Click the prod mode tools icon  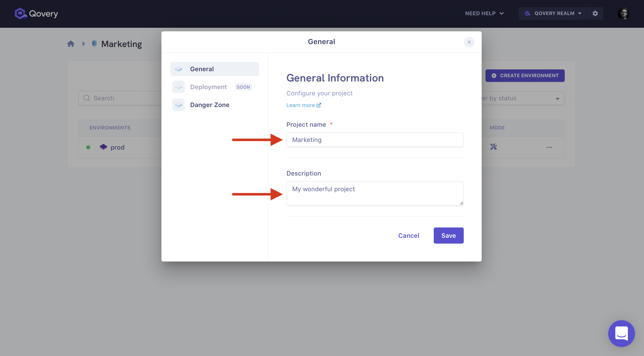tap(493, 147)
